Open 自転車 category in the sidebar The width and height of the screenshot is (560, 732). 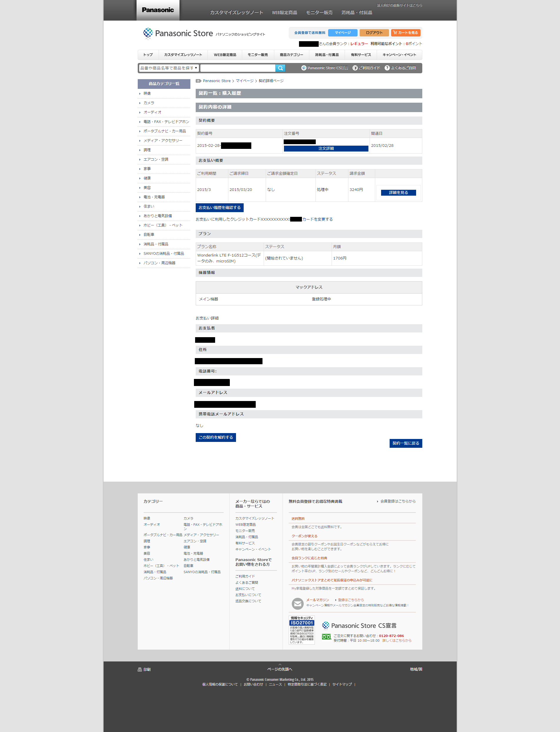click(149, 234)
